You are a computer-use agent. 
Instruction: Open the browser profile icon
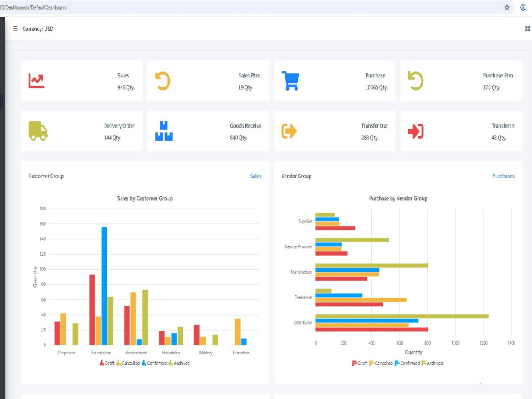click(523, 7)
